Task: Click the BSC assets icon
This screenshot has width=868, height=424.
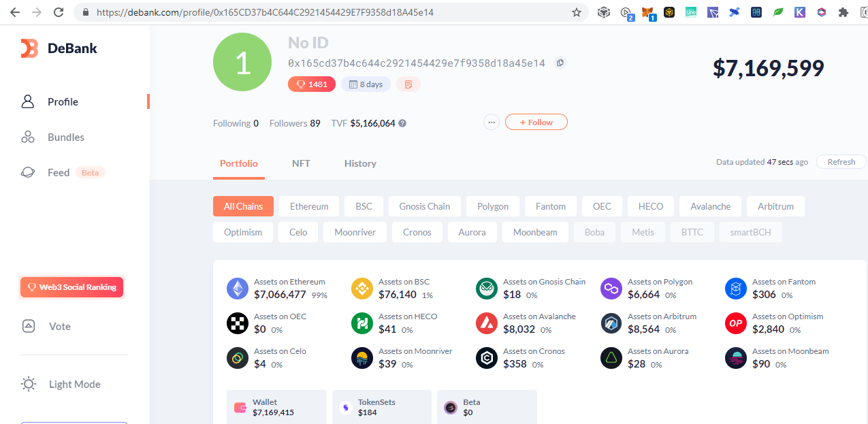Action: pos(362,289)
